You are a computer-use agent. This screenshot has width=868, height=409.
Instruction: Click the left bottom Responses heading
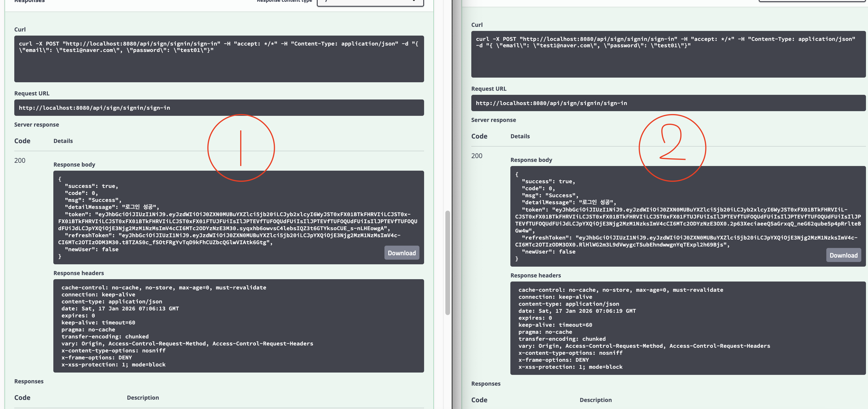click(29, 381)
